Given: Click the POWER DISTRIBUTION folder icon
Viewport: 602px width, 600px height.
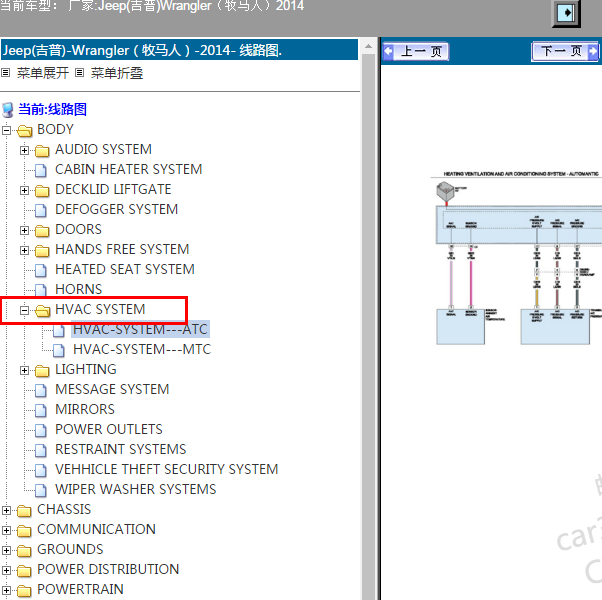Looking at the screenshot, I should tap(24, 570).
